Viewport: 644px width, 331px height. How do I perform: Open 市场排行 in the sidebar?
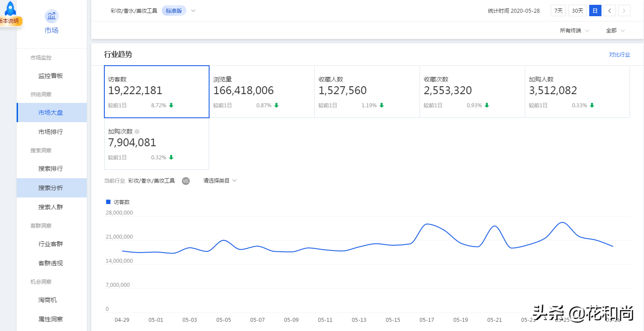pos(51,132)
